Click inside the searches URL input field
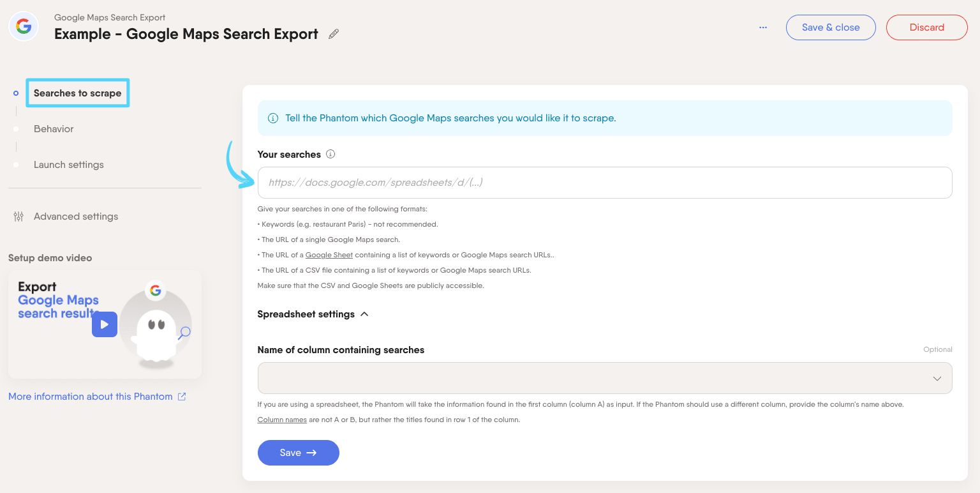The width and height of the screenshot is (980, 493). tap(605, 183)
